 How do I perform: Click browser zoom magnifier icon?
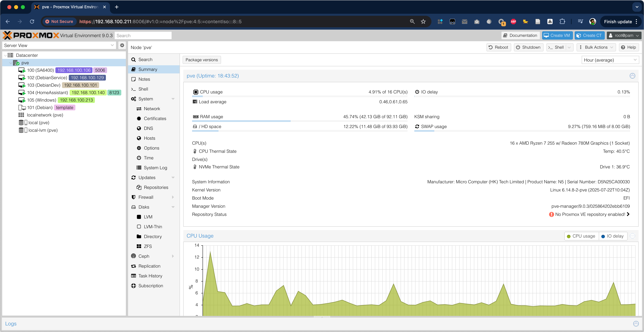tap(412, 22)
